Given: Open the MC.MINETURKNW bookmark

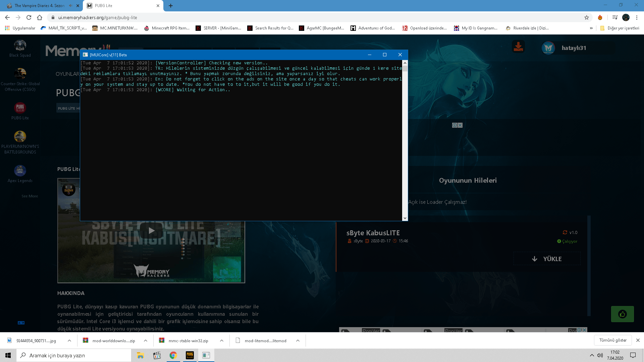Looking at the screenshot, I should [115, 28].
